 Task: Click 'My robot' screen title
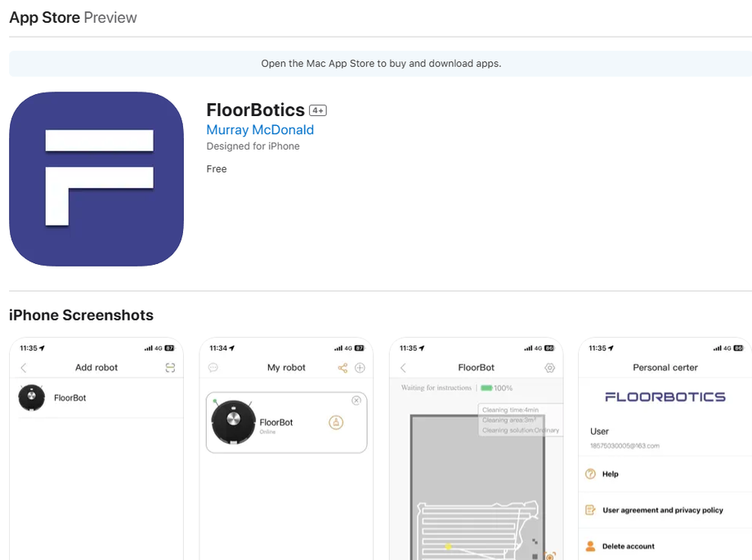click(286, 368)
